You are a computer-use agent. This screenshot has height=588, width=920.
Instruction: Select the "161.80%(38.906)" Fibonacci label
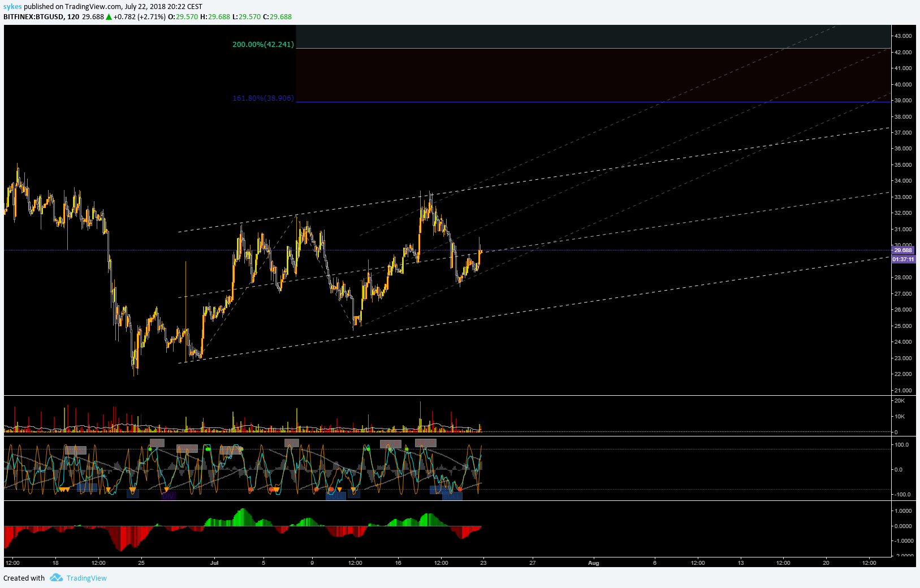pos(263,98)
